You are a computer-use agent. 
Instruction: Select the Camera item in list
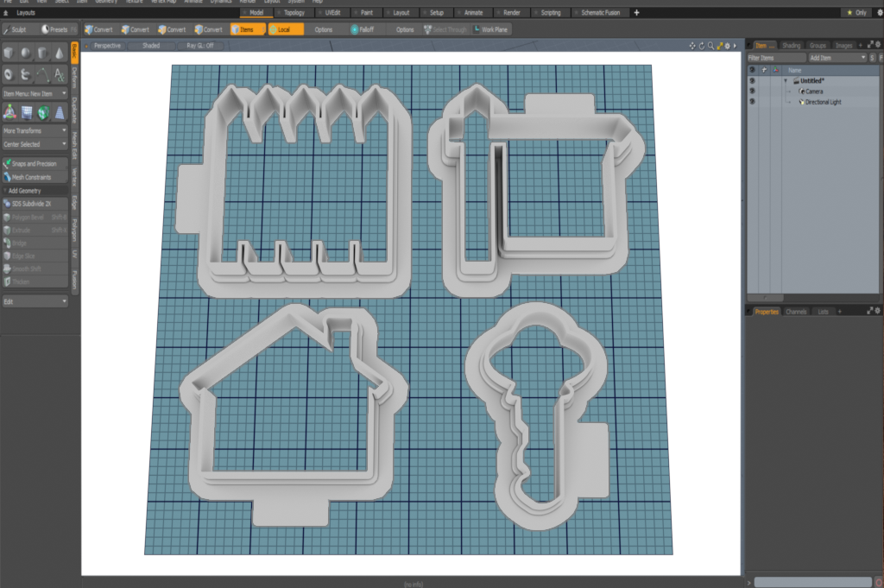813,92
